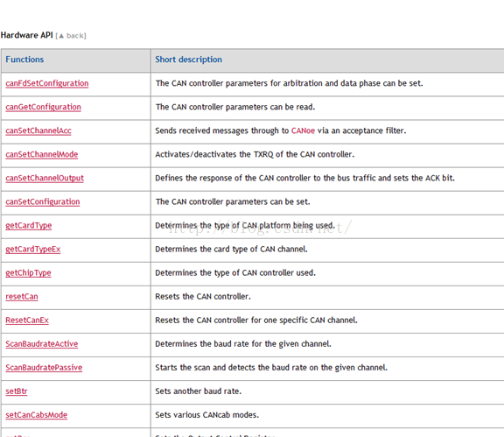Click description 'Determines the card type of CAN channel.'
The width and height of the screenshot is (504, 437).
(231, 250)
